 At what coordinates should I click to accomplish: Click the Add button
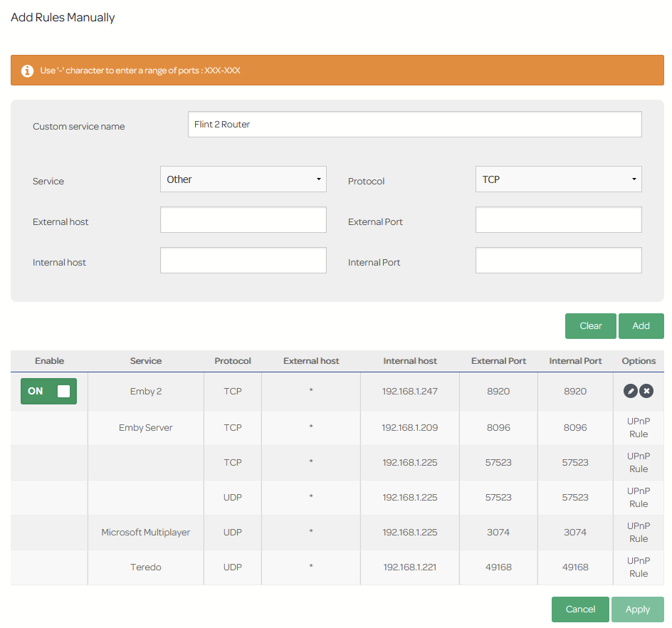641,326
